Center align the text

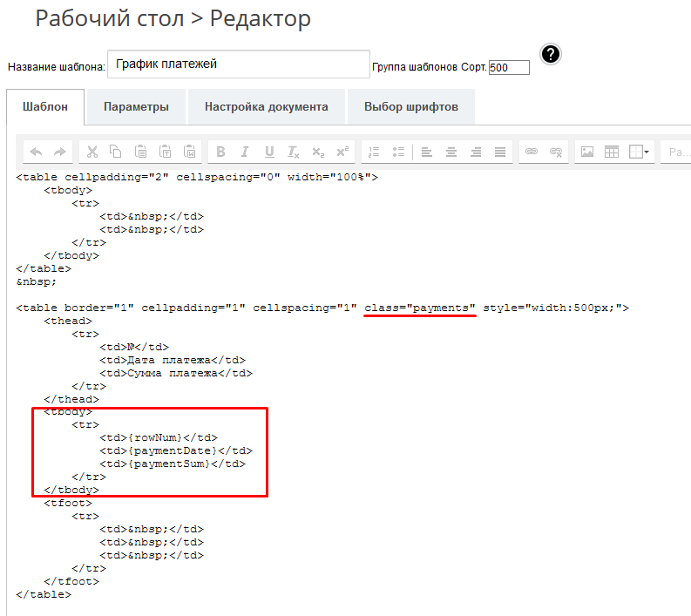pyautogui.click(x=451, y=152)
